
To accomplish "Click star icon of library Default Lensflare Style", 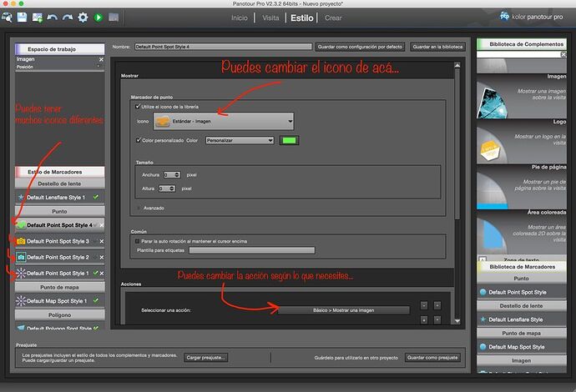I will click(483, 319).
